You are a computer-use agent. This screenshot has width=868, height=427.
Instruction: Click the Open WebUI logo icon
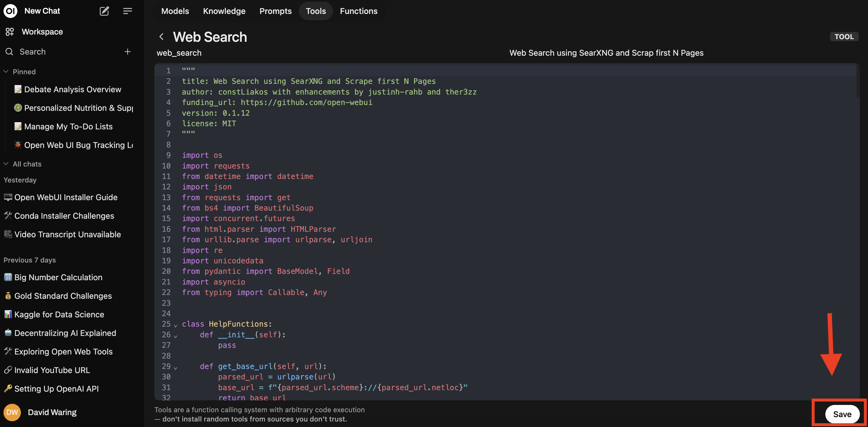[x=10, y=11]
